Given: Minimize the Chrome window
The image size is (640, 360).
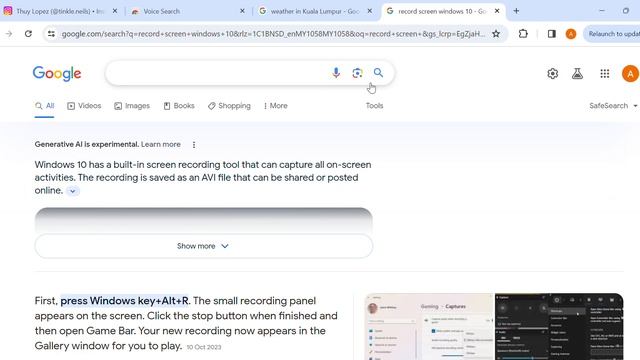Looking at the screenshot, I should coord(602,11).
